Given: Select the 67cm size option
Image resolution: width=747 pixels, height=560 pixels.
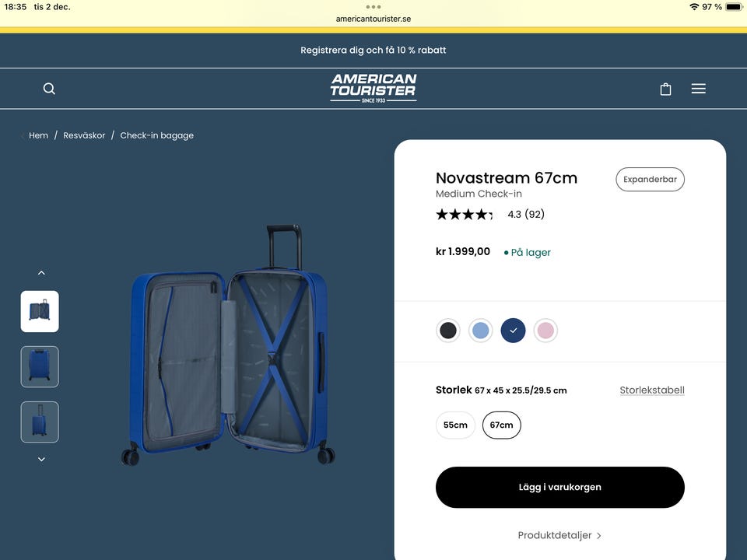Looking at the screenshot, I should [x=502, y=425].
